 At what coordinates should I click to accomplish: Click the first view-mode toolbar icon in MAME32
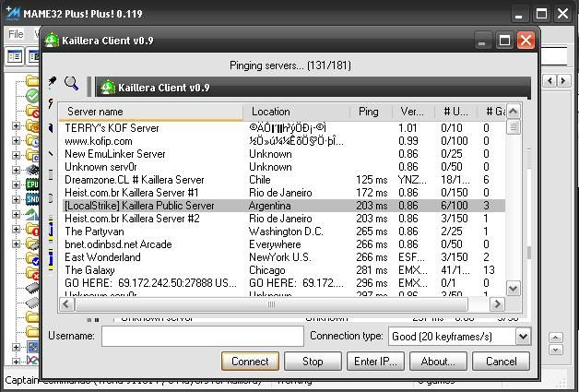(15, 56)
